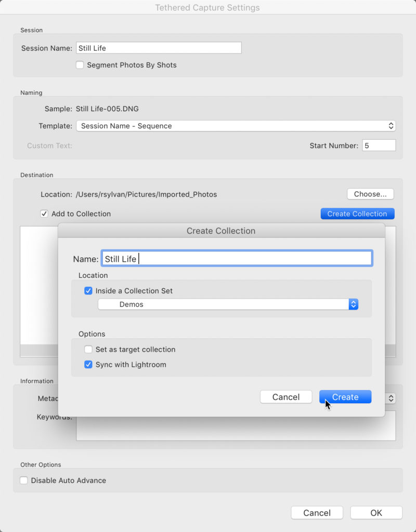Uncheck Sync with Lightroom
Viewport: 416px width, 532px height.
click(x=88, y=364)
